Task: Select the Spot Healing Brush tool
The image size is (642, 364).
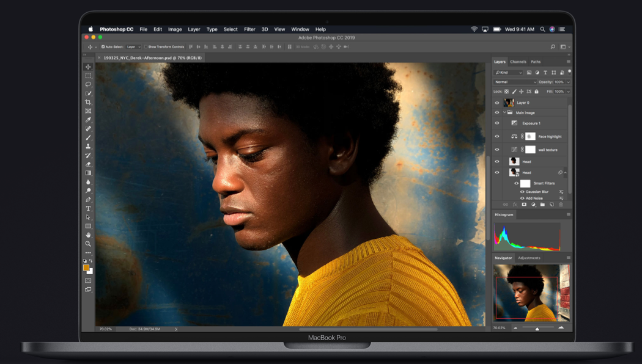Action: pos(88,128)
